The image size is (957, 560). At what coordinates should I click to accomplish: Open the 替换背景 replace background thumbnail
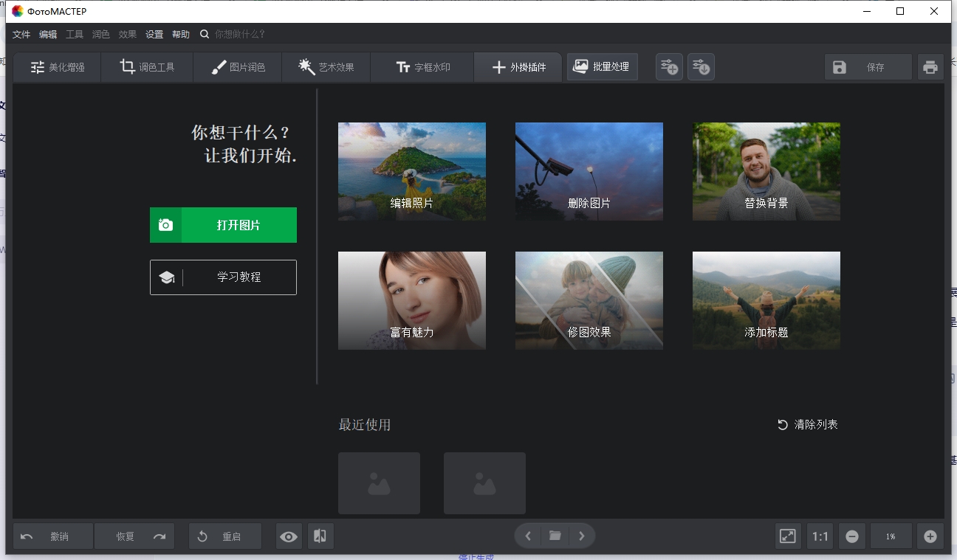(766, 171)
